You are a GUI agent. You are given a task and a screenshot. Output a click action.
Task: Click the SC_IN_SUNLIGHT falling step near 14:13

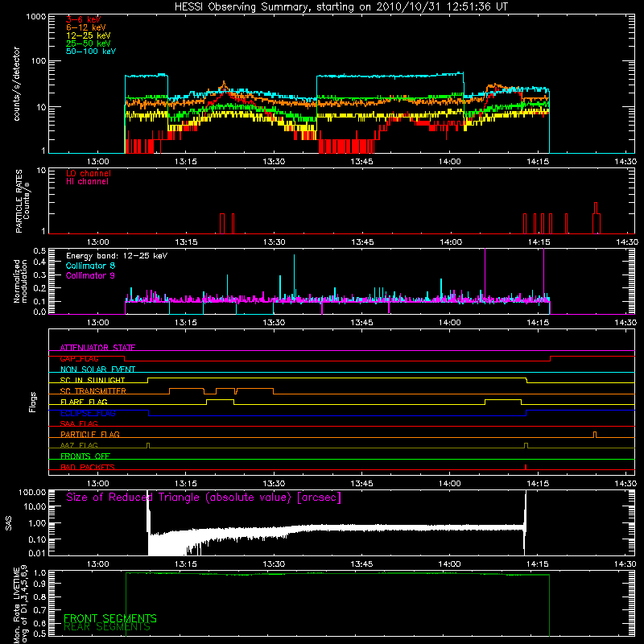click(527, 380)
